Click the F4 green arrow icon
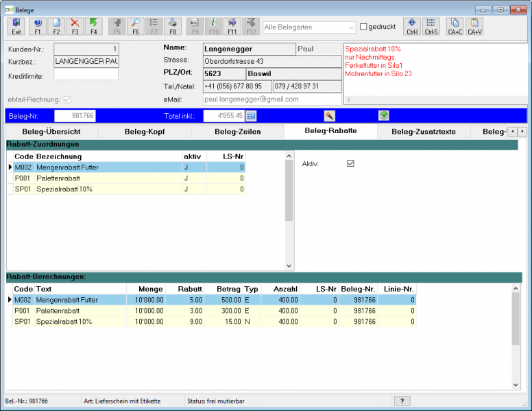This screenshot has height=411, width=532. (94, 27)
